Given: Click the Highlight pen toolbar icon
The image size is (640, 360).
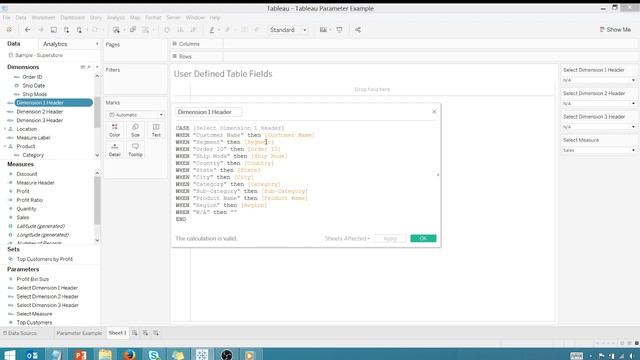Looking at the screenshot, I should (x=212, y=30).
